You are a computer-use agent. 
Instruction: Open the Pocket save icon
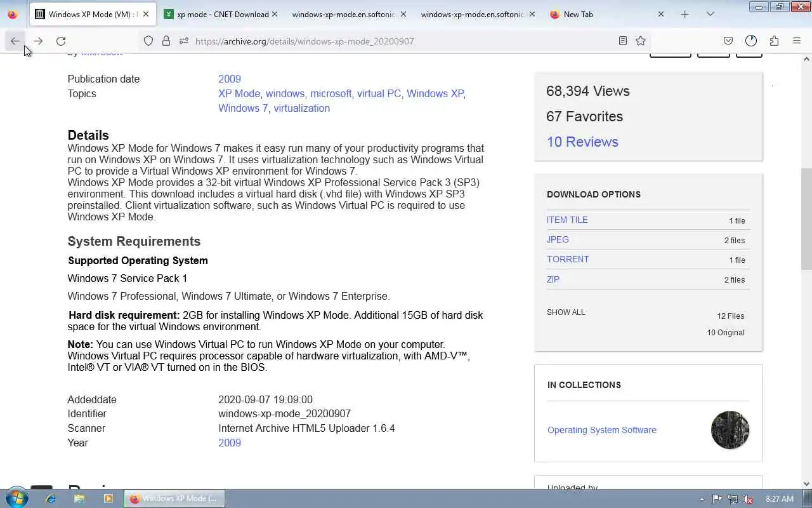point(728,41)
